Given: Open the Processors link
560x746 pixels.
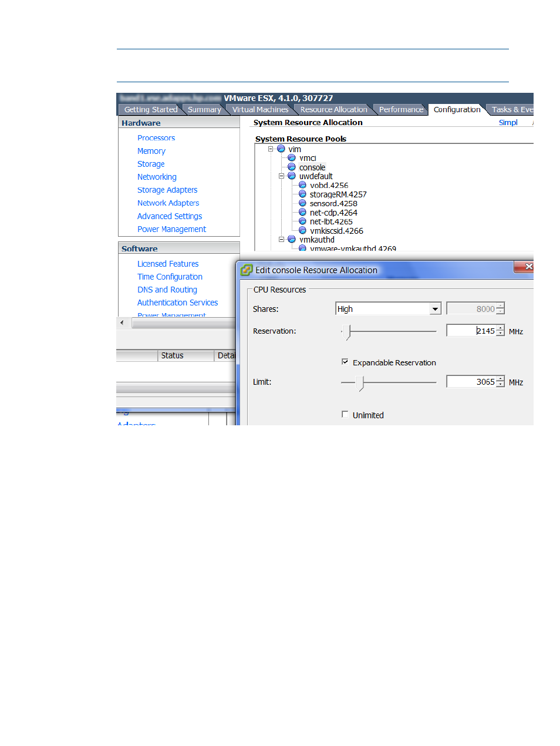Looking at the screenshot, I should pos(156,138).
